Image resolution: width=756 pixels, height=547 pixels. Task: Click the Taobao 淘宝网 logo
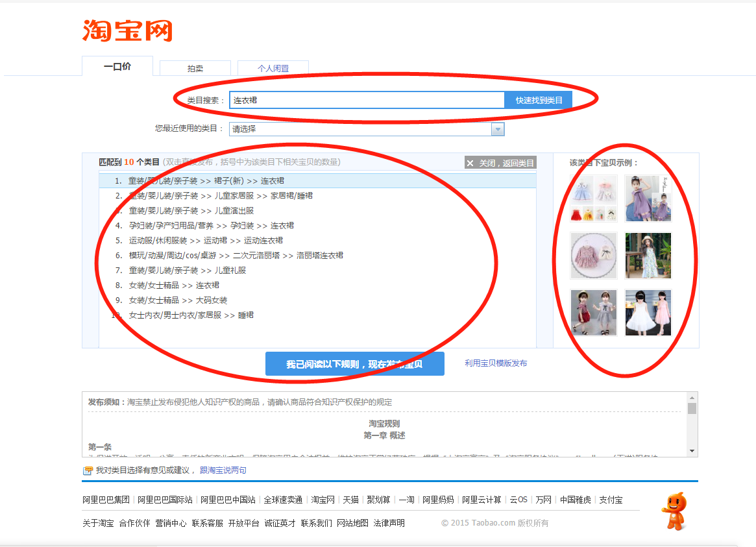pyautogui.click(x=127, y=29)
